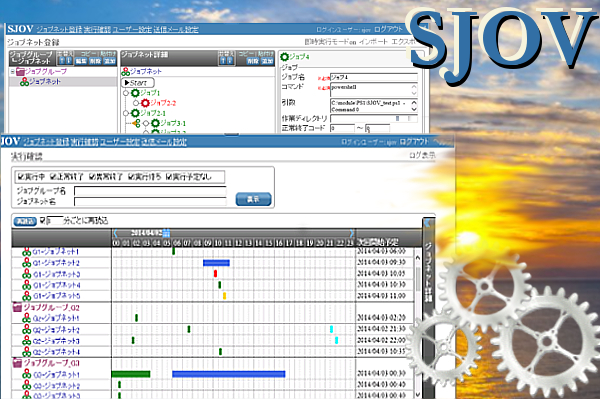Click ログアウト link in lower window
Viewport: 600px width, 399px height.
[414, 142]
